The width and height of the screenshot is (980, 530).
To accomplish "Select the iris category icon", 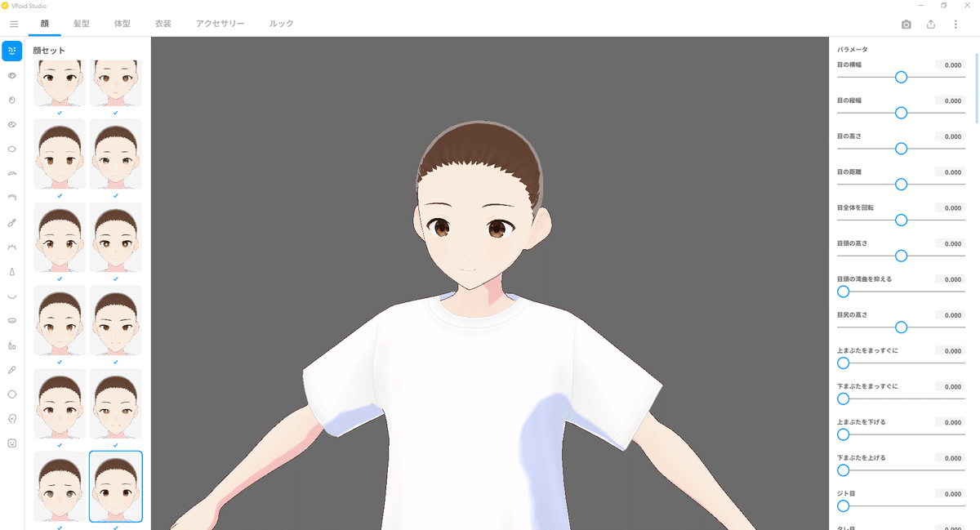I will click(x=12, y=100).
